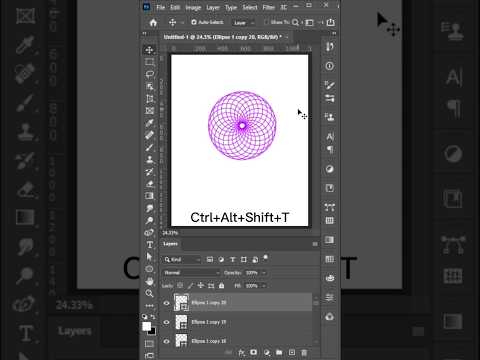Hide the Ellipse 1 copy 18 layer
This screenshot has width=480, height=360.
pos(166,341)
